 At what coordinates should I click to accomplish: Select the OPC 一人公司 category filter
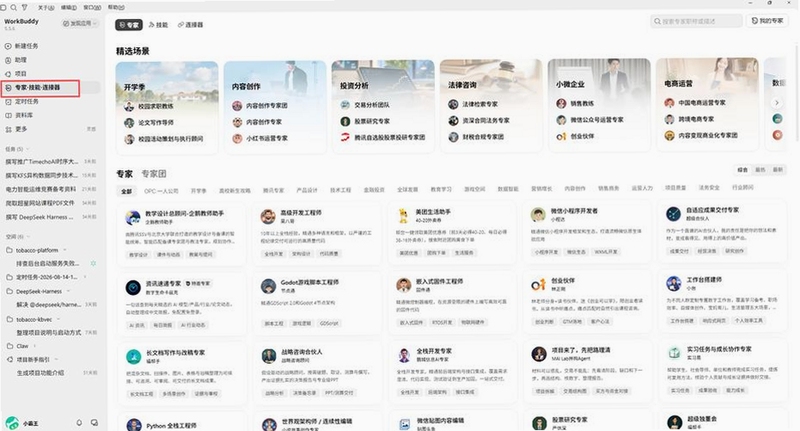coord(161,191)
